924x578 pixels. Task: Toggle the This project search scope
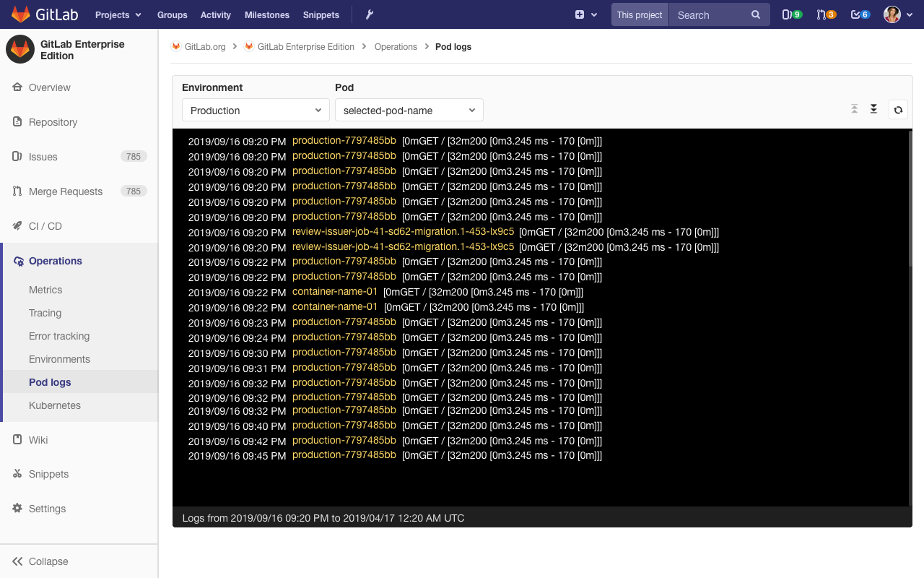click(x=639, y=14)
